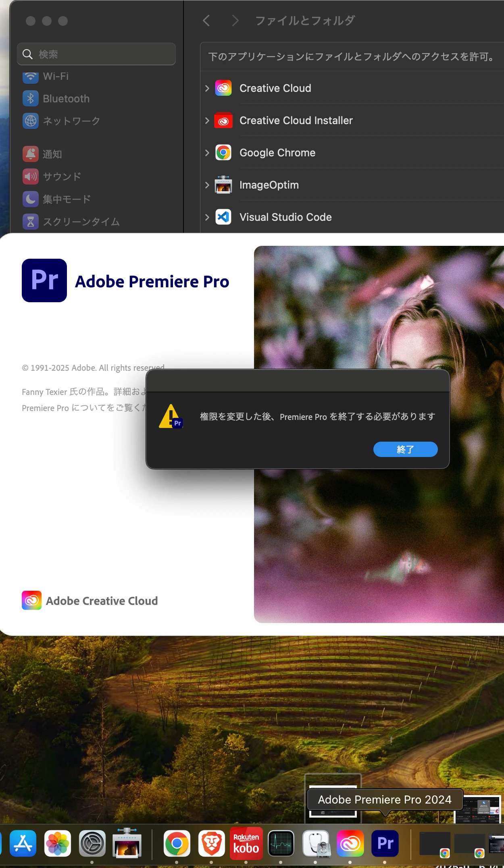504x868 pixels.
Task: Open Creative Cloud from the Dock
Action: tap(350, 843)
